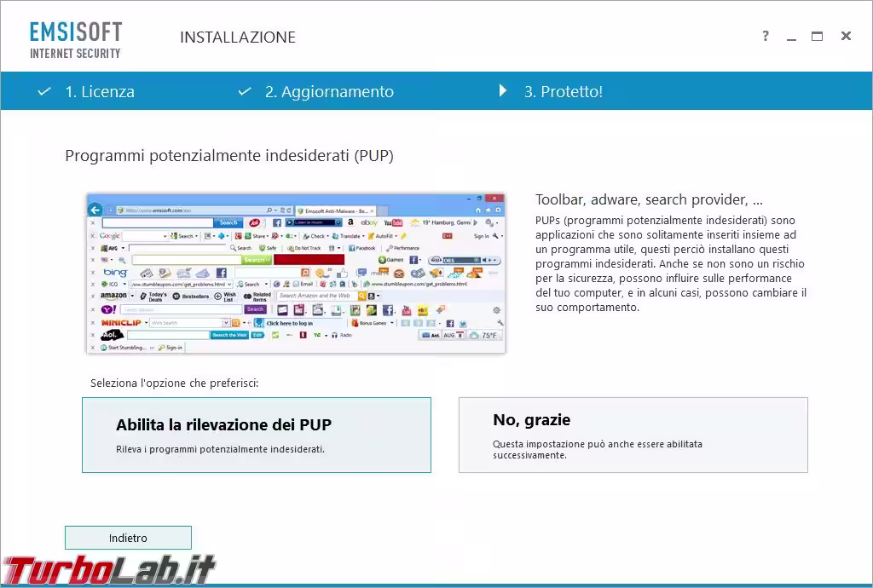
Task: Click the Licenza checkmark icon
Action: point(44,91)
